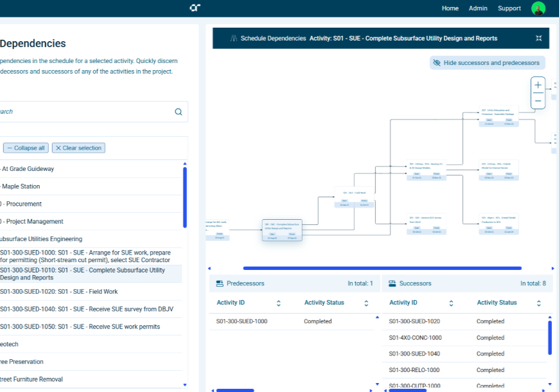Image resolution: width=559 pixels, height=392 pixels.
Task: Click the Predecessors panel icon
Action: 220,283
